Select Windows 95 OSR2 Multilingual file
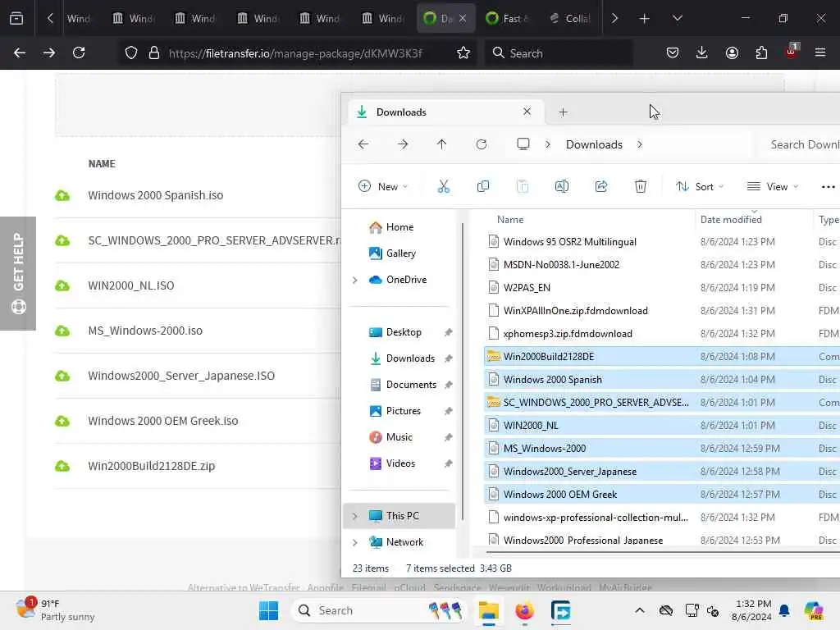 point(569,242)
